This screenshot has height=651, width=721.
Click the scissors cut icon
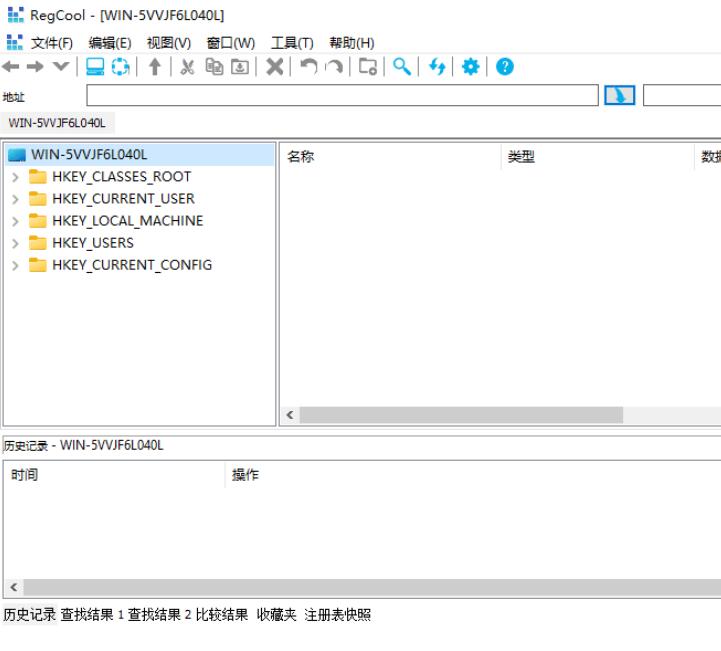pos(187,67)
